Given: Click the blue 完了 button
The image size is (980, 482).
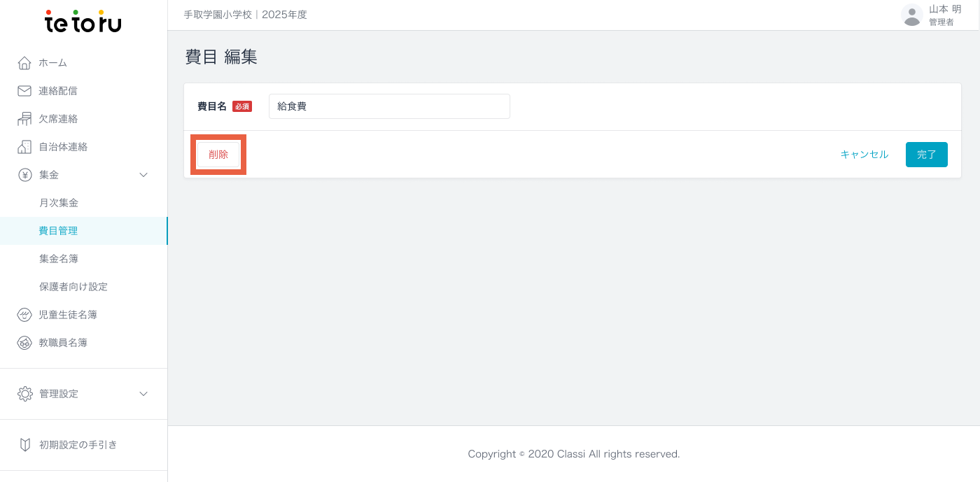Looking at the screenshot, I should click(926, 155).
